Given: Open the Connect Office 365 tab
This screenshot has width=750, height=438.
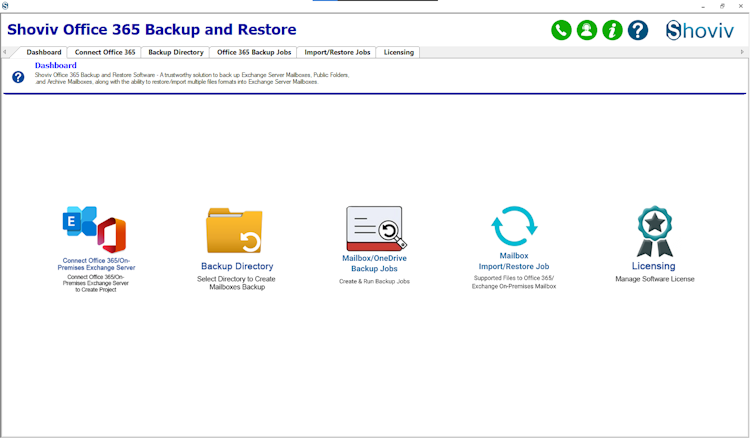Looking at the screenshot, I should 105,52.
